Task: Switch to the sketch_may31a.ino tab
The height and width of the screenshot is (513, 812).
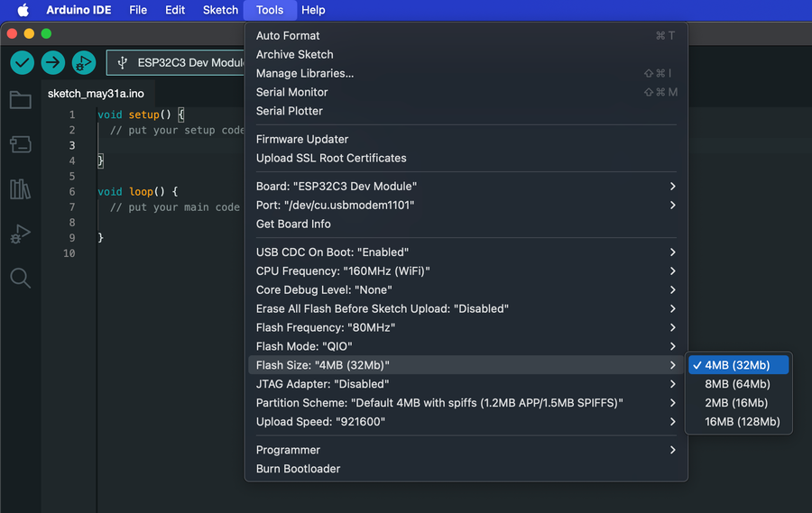Action: point(96,94)
